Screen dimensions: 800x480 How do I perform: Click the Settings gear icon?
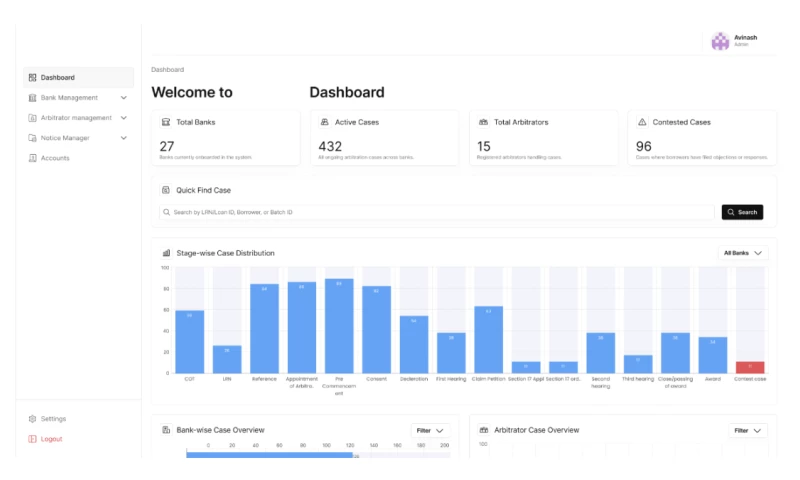(x=33, y=419)
